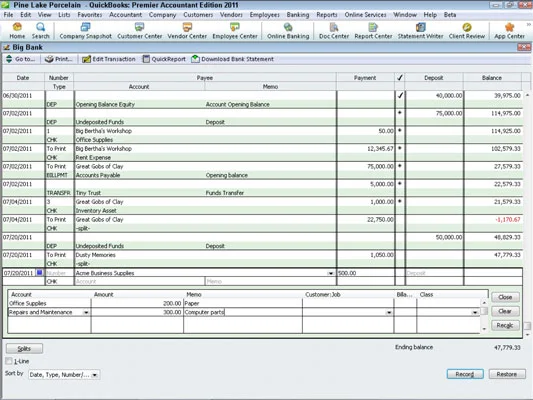This screenshot has width=533, height=400.
Task: Mark the 1,050.00 Dusty Memories payment cleared
Action: (x=400, y=255)
